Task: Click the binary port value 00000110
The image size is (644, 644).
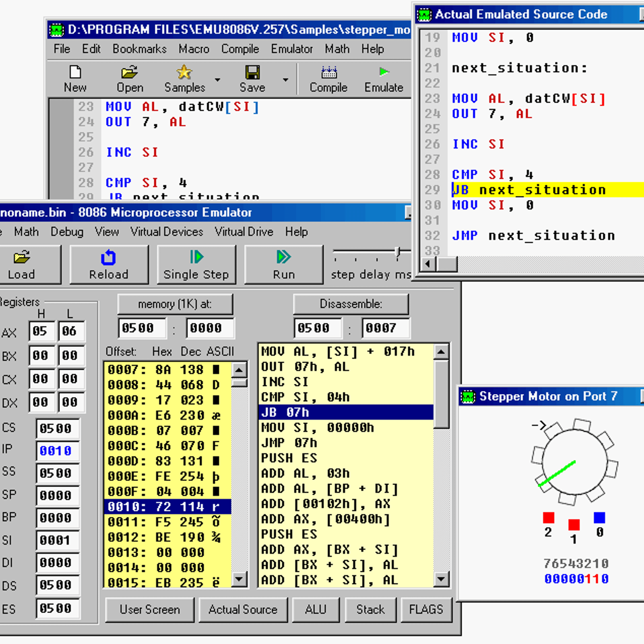Action: click(576, 579)
